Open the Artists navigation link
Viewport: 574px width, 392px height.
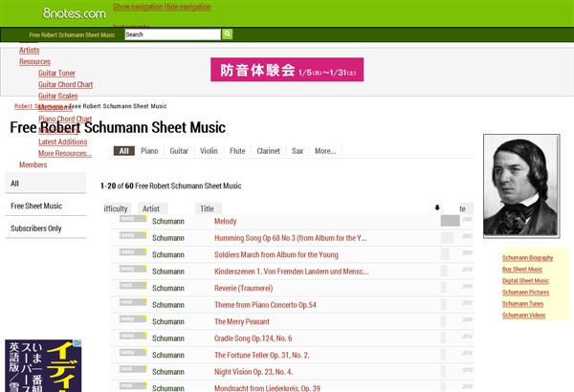[30, 50]
